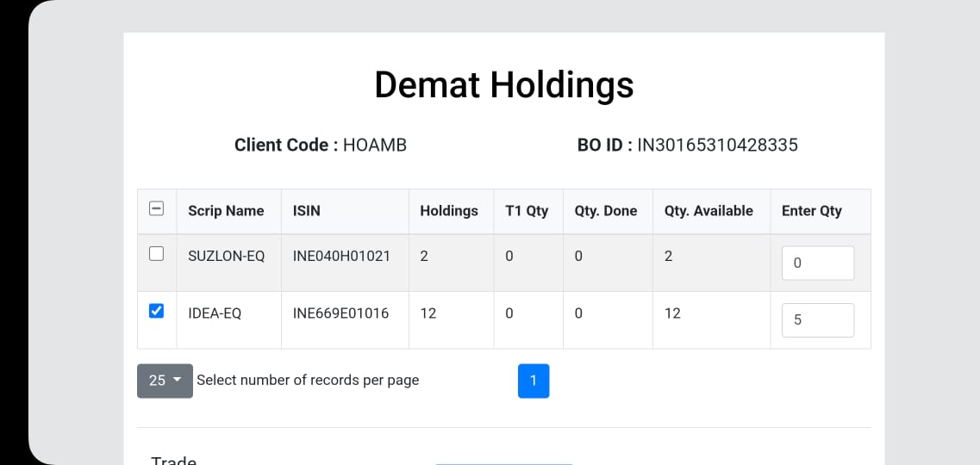Image resolution: width=980 pixels, height=465 pixels.
Task: Open the 25 records per page dropdown
Action: click(165, 381)
